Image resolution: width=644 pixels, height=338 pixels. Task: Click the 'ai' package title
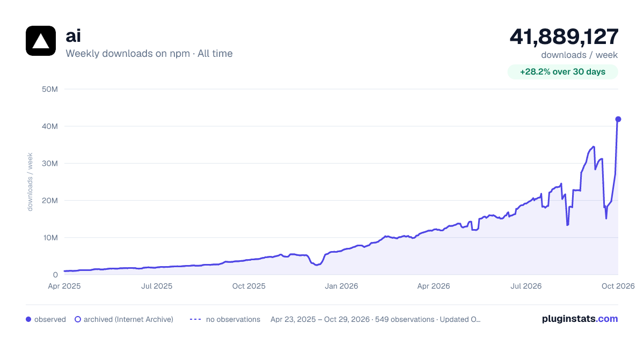click(73, 35)
